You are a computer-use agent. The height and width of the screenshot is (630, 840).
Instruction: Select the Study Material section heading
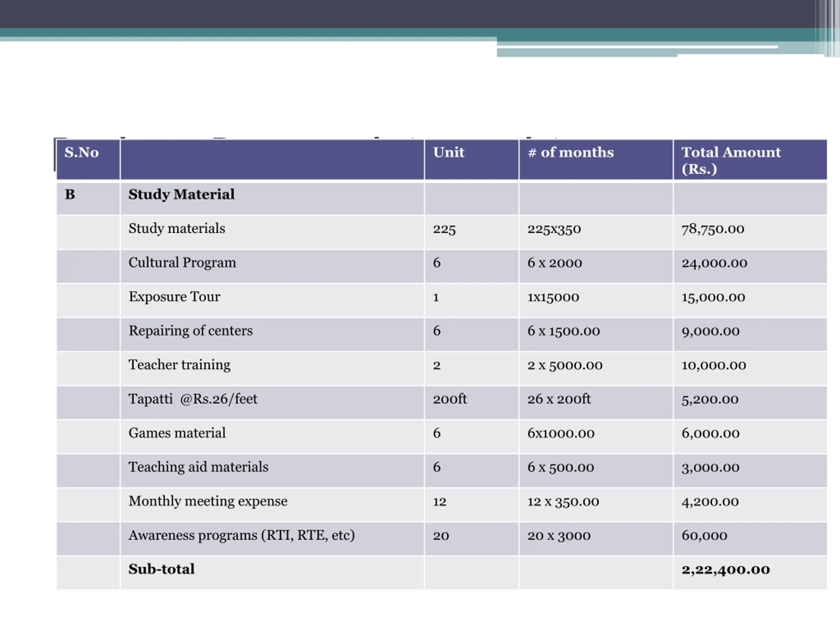click(x=181, y=195)
